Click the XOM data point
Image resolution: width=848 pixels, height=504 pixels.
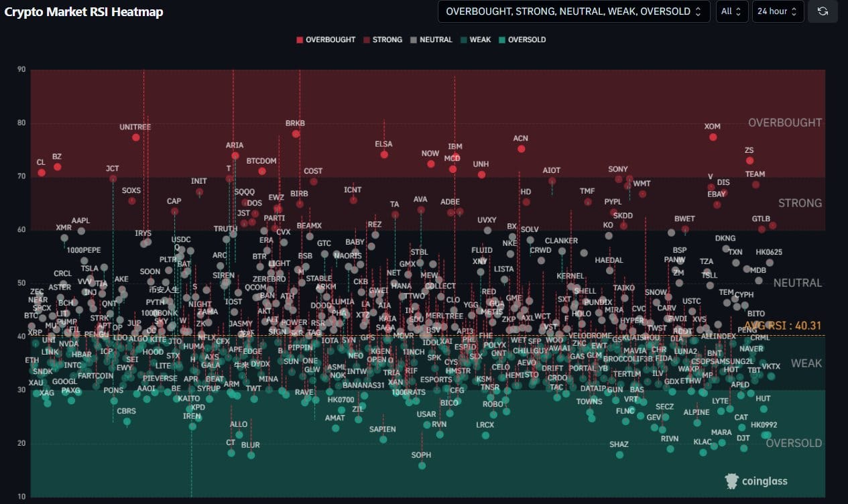(x=713, y=137)
